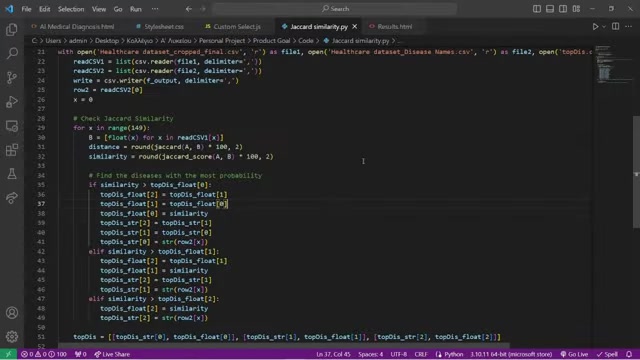Open the Desktop breadcrumb segment
This screenshot has width=640, height=360.
click(107, 40)
